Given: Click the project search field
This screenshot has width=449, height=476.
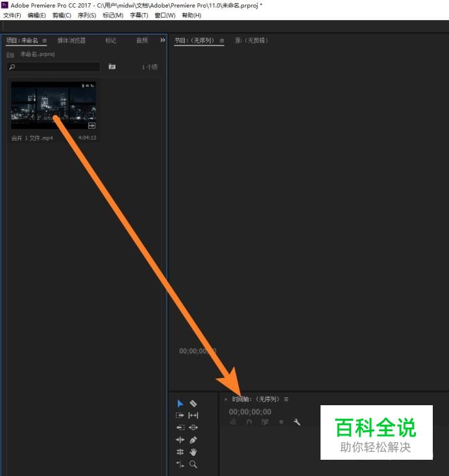Looking at the screenshot, I should point(53,67).
